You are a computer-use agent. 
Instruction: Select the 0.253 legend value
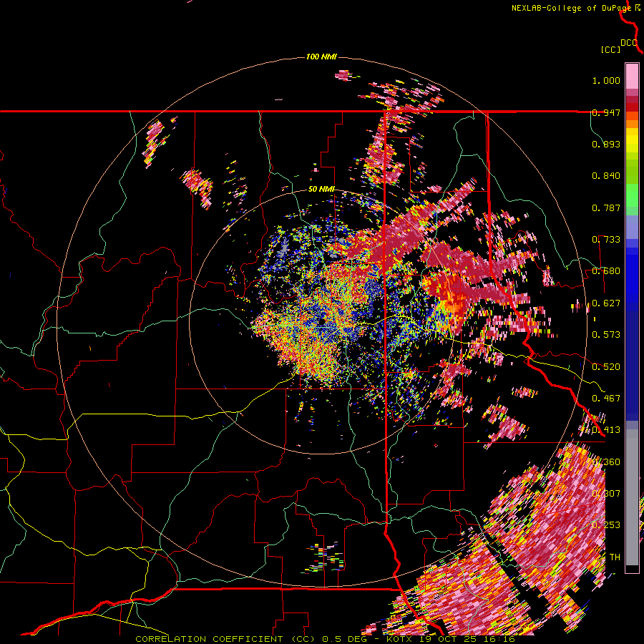606,525
